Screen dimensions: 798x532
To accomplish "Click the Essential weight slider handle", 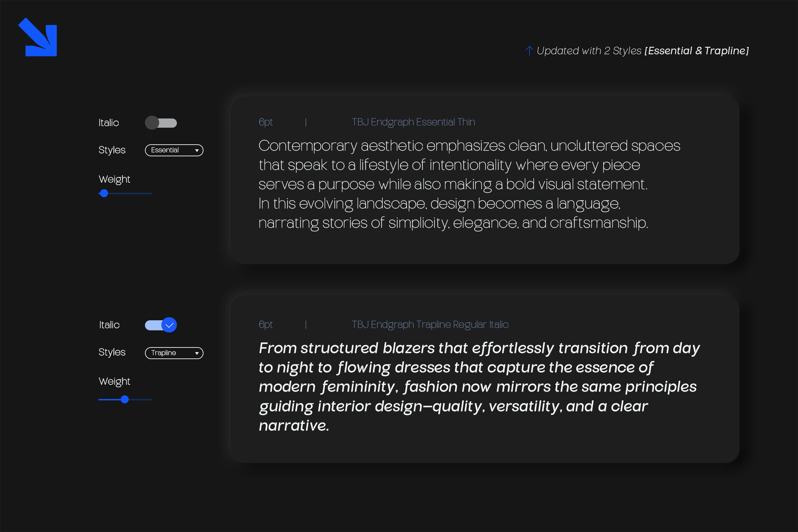I will pyautogui.click(x=104, y=193).
